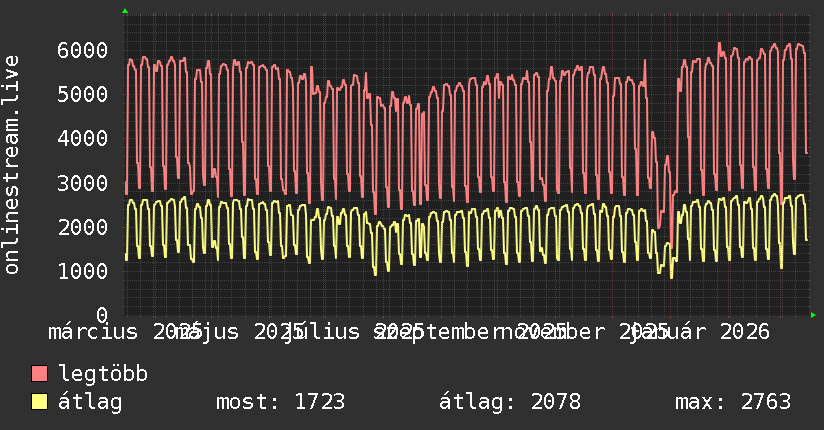Click the max: 2763 statistic value
Screen dimensions: 824x430
pos(733,402)
